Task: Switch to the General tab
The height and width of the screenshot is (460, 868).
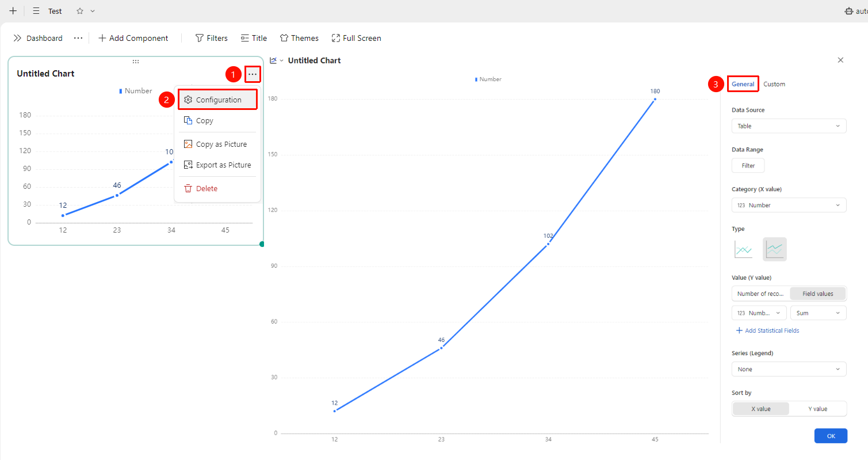Action: point(743,84)
